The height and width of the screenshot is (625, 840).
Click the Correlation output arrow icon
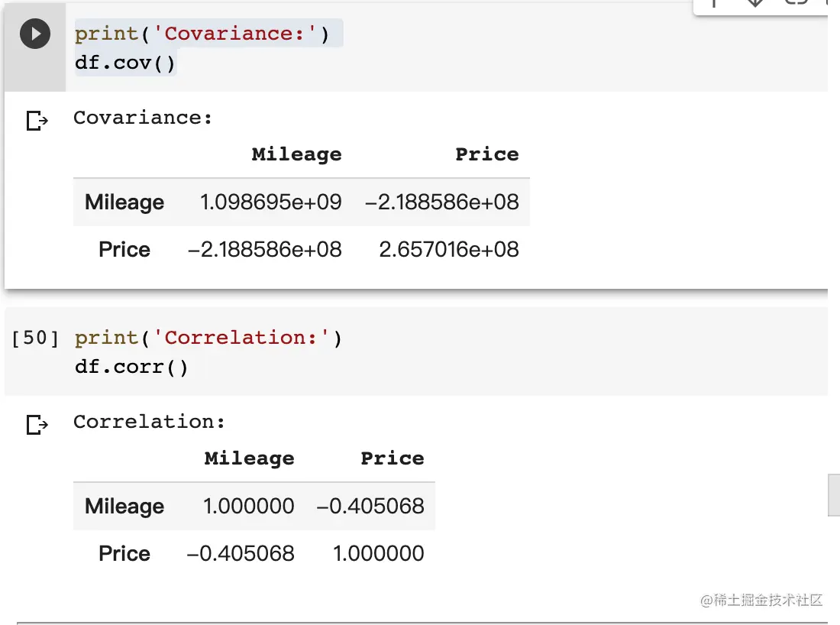pyautogui.click(x=37, y=424)
